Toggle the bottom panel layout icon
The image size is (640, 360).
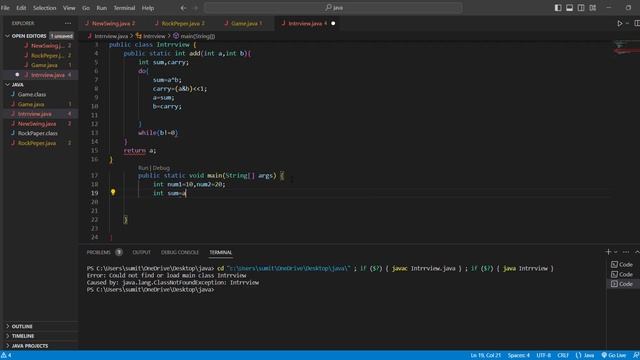(569, 8)
